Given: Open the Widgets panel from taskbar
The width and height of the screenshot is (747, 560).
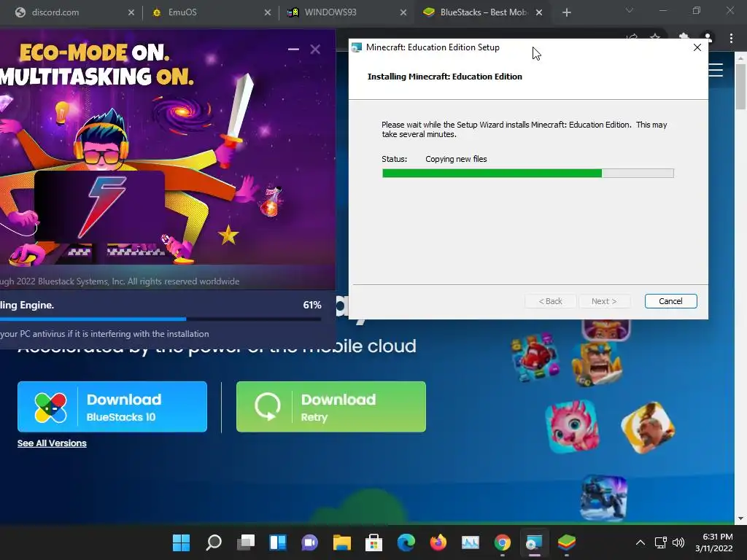Looking at the screenshot, I should point(278,542).
